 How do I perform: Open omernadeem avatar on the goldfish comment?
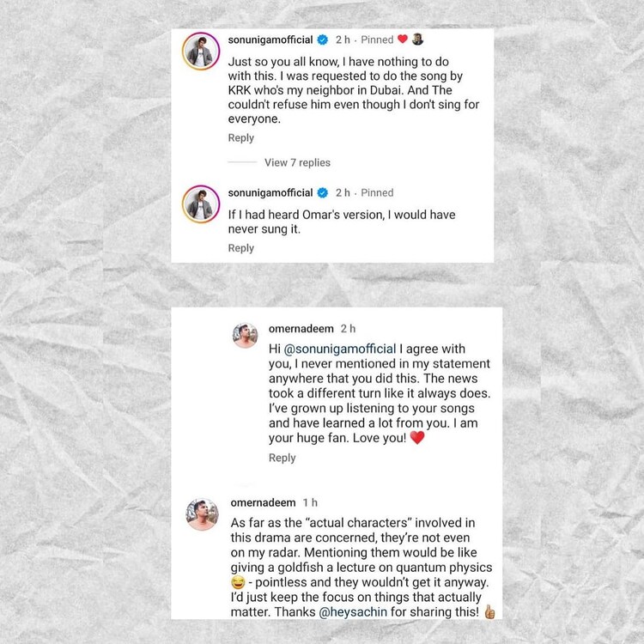click(x=202, y=514)
